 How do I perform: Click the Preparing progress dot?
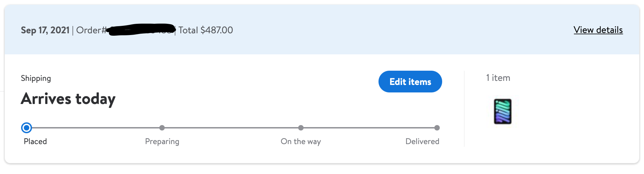(162, 128)
